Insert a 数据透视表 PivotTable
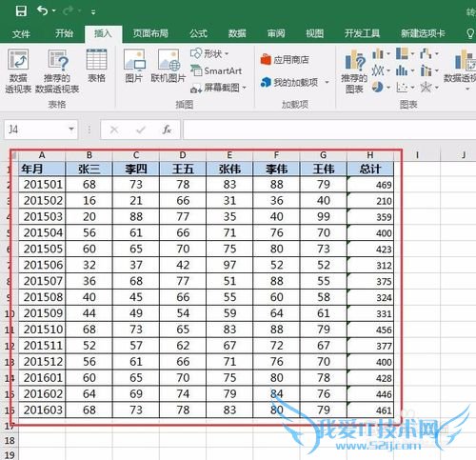 pos(18,71)
